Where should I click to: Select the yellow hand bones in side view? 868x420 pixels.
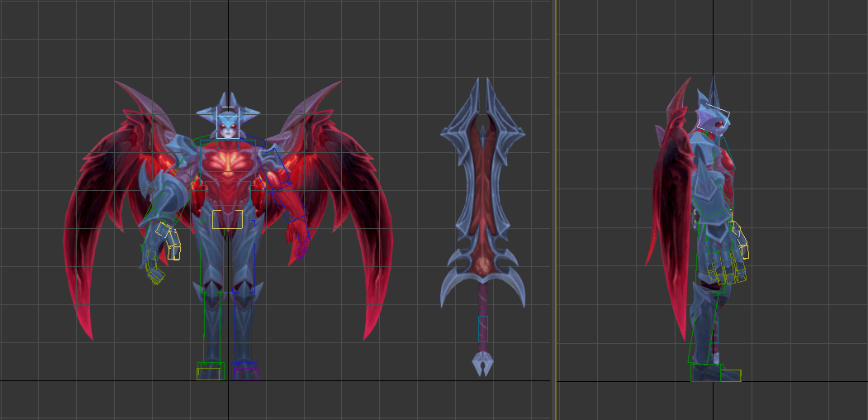tap(740, 241)
